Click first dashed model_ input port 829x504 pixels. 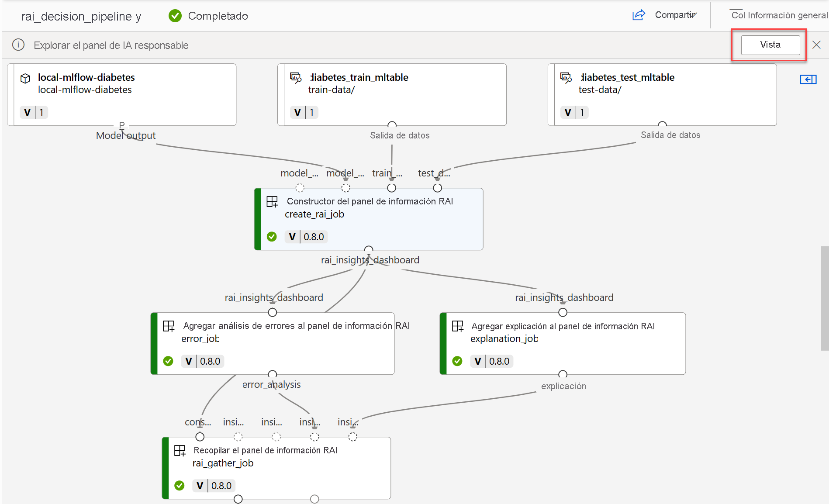pos(300,188)
